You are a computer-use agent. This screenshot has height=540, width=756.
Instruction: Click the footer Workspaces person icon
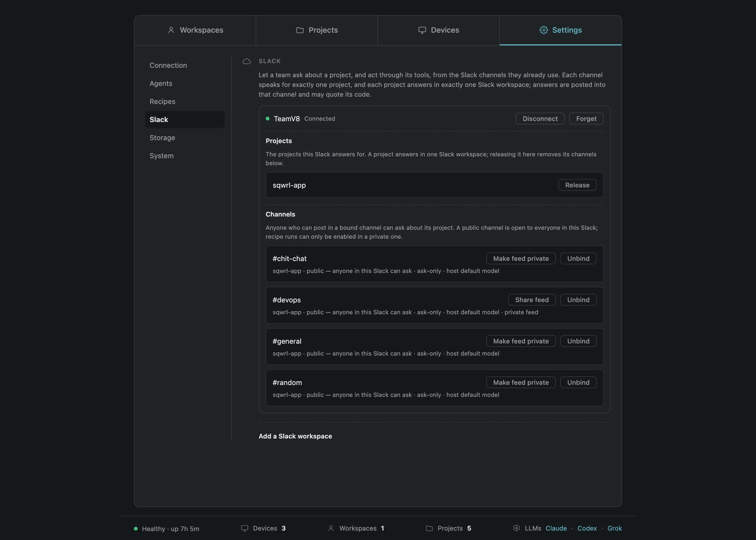click(x=331, y=528)
